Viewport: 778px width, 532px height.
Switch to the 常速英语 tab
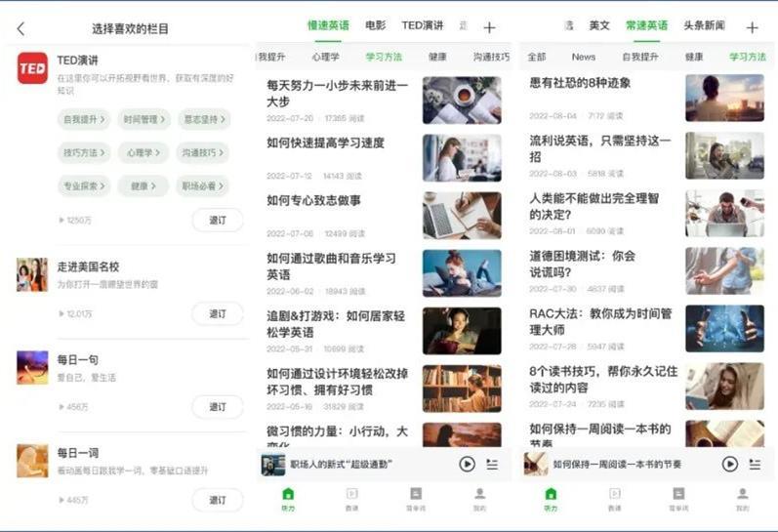tap(646, 25)
